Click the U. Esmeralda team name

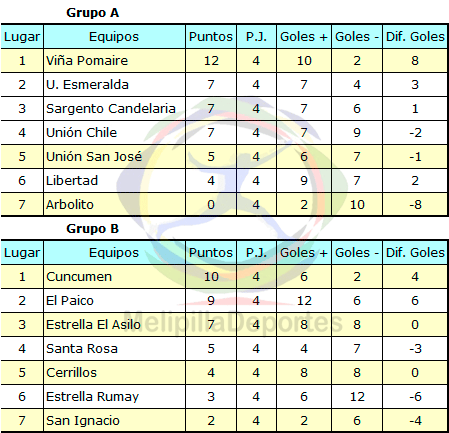click(87, 85)
